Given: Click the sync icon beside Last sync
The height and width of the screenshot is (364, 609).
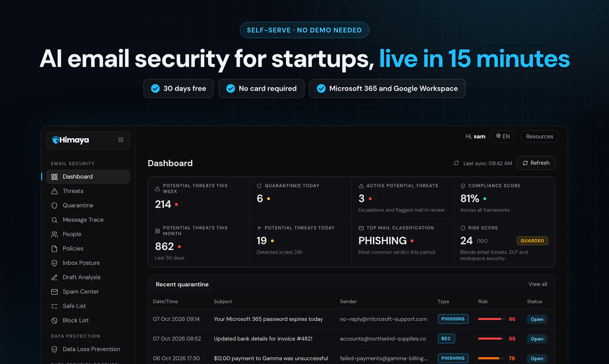Looking at the screenshot, I should coord(456,163).
